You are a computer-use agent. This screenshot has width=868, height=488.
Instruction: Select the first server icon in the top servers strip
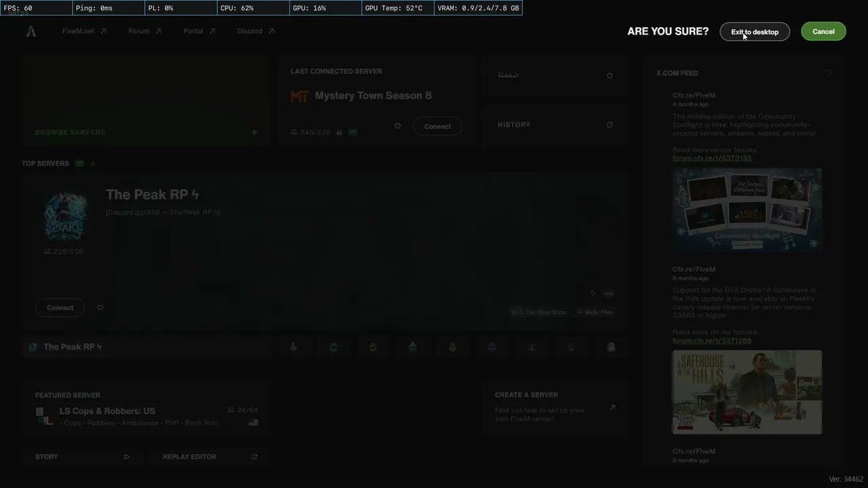pyautogui.click(x=294, y=347)
